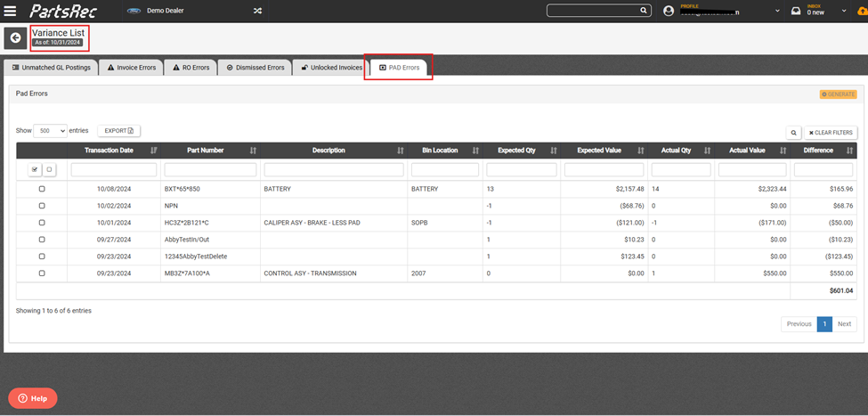Check the HC3Z*2B121*C row checkbox
The height and width of the screenshot is (416, 868).
(x=42, y=223)
